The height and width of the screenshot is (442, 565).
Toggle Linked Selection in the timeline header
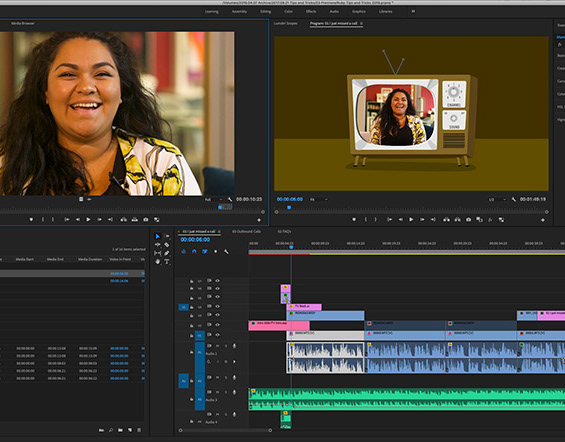tap(205, 251)
